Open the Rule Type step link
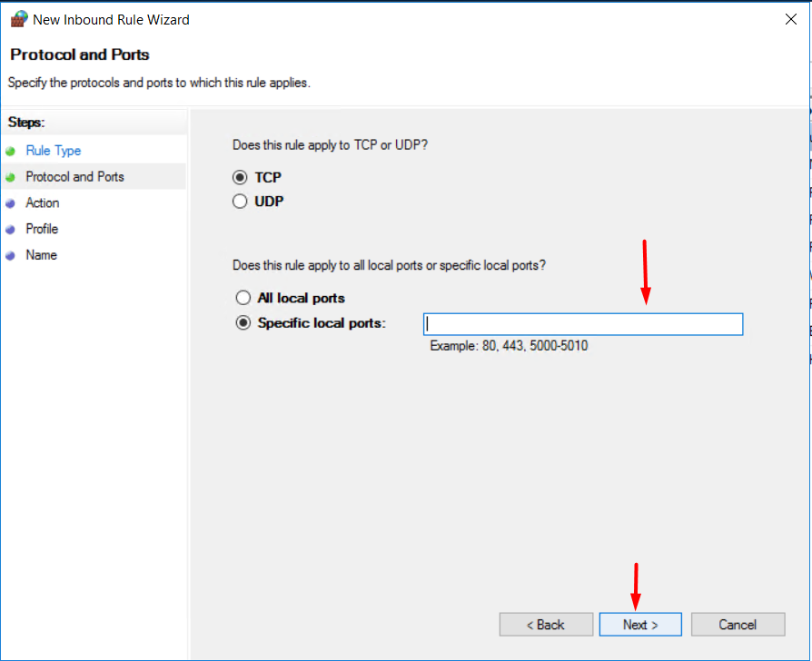 point(53,151)
